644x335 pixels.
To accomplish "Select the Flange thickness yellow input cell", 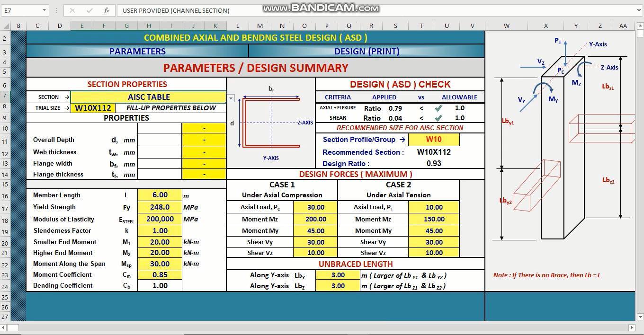I will pos(204,174).
